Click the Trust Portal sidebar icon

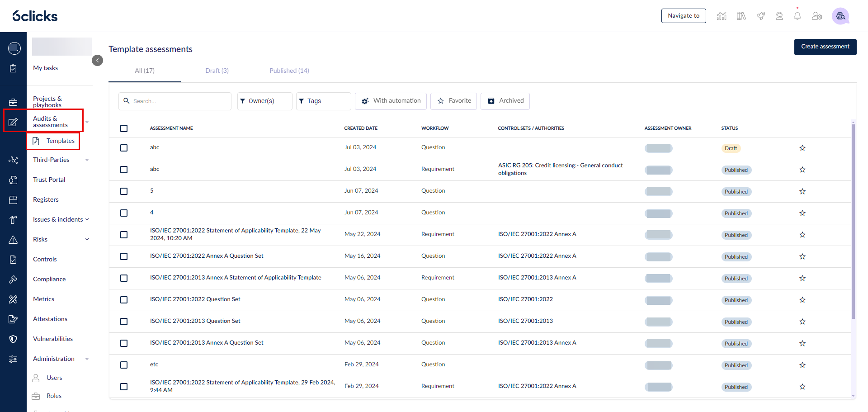(13, 180)
